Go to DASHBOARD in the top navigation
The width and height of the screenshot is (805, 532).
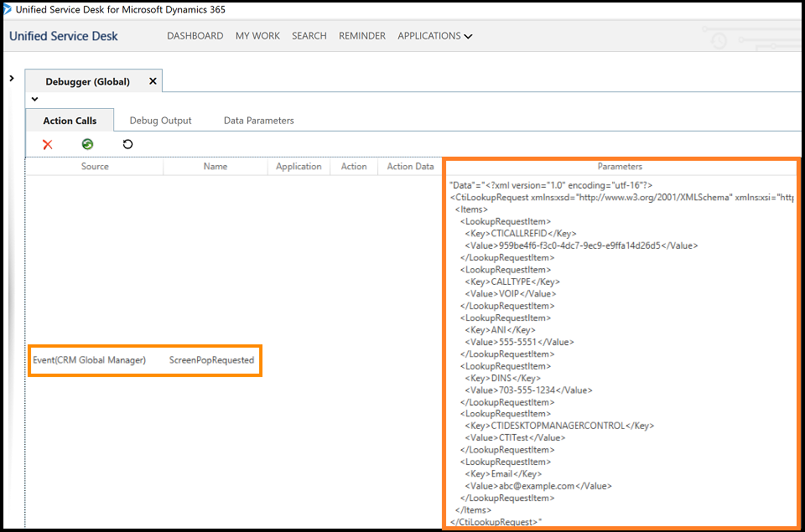195,36
